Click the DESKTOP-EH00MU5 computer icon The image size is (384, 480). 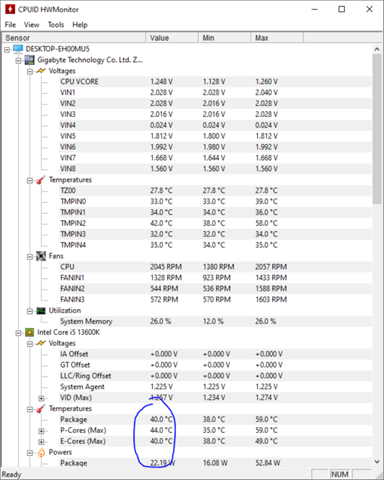[18, 49]
